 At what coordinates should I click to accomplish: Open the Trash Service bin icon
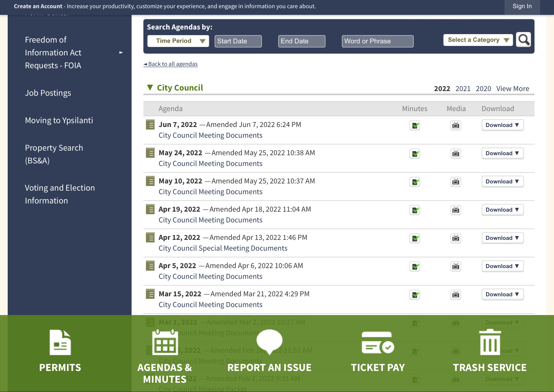click(490, 342)
